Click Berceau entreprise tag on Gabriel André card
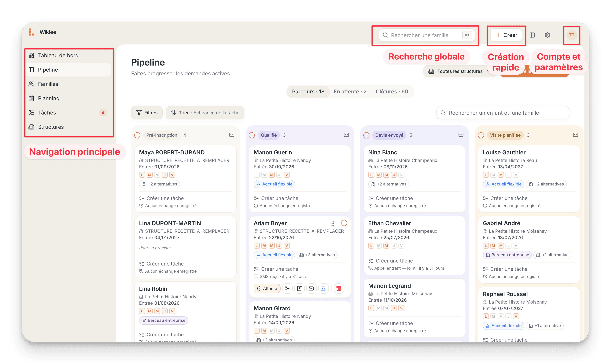The width and height of the screenshot is (611, 364). click(x=507, y=255)
